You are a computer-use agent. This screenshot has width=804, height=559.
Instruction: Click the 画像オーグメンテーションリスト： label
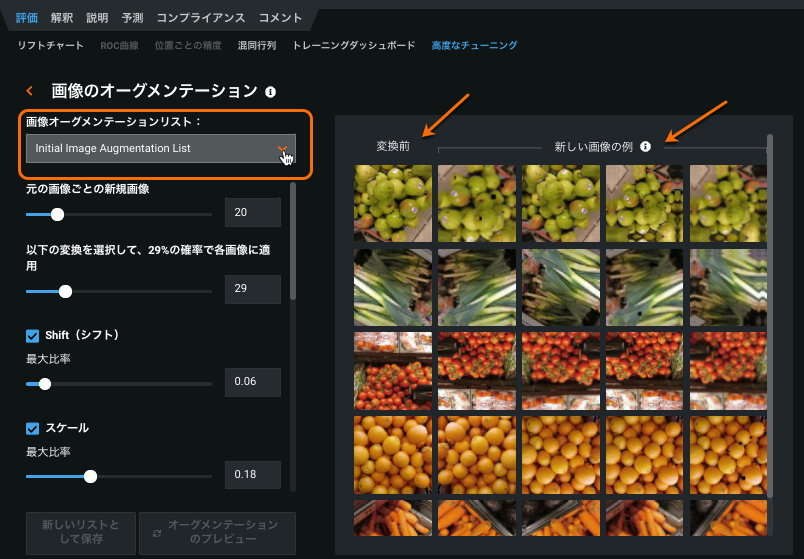coord(114,122)
